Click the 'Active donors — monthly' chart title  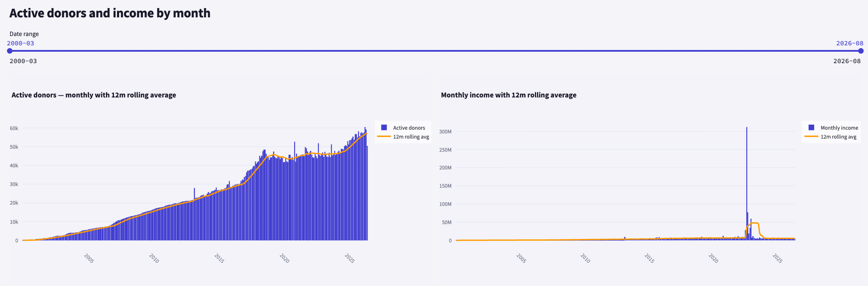click(x=94, y=95)
